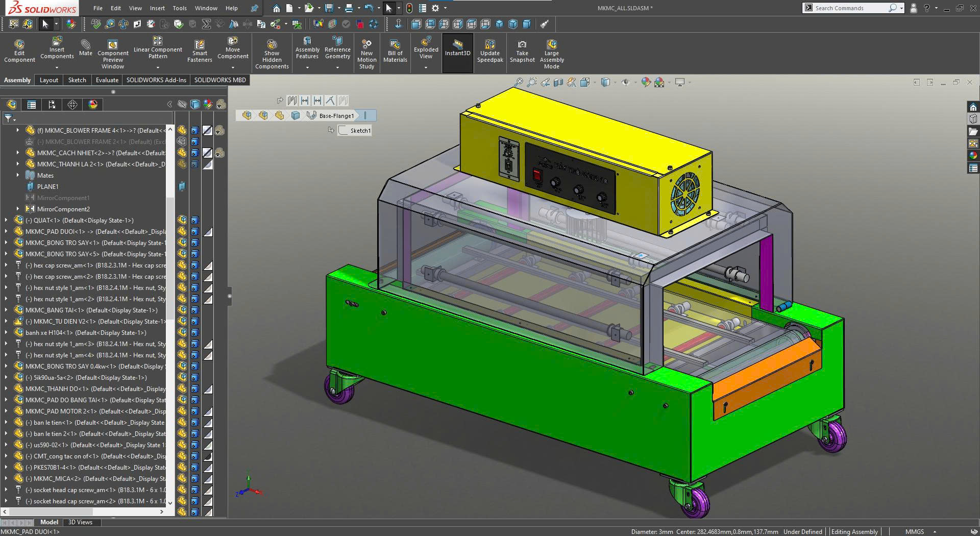Expand the MKMC_CACH NHIET component node

pyautogui.click(x=17, y=153)
